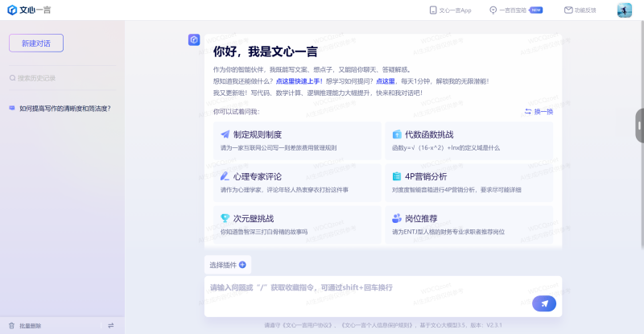Select the 代数函数挑战 suggestion card

pyautogui.click(x=469, y=141)
